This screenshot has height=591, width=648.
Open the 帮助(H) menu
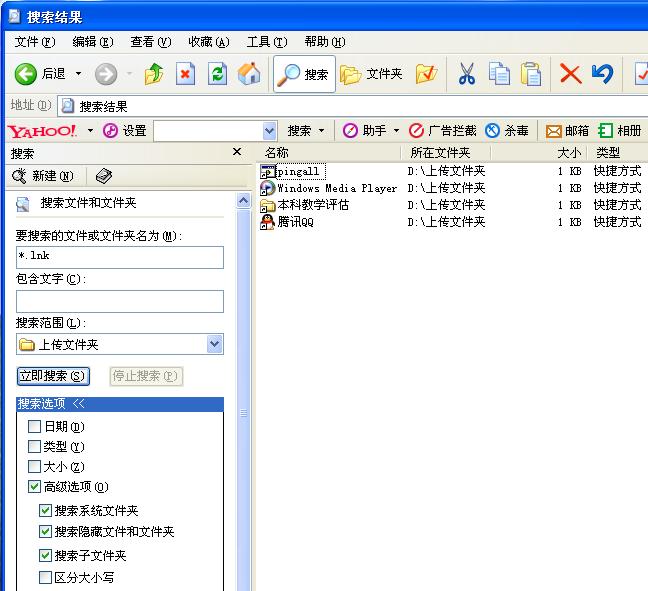tap(325, 42)
